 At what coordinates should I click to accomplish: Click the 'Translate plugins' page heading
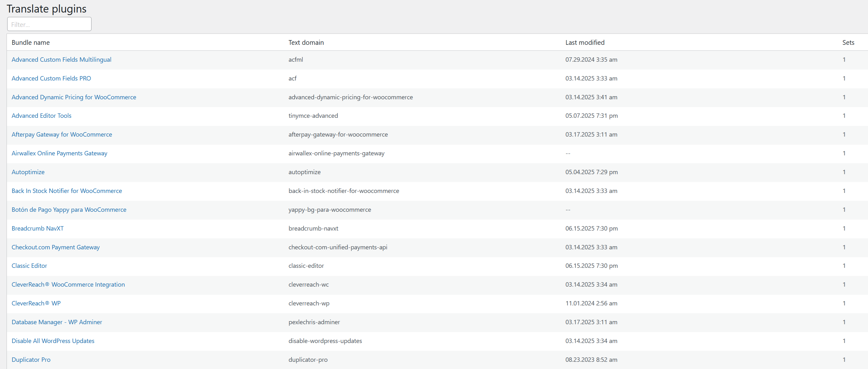click(x=46, y=9)
